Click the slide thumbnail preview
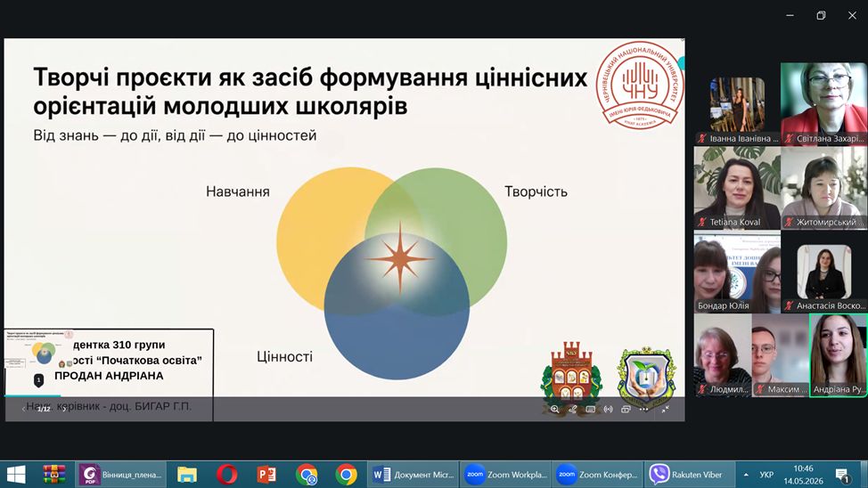Screen dimensions: 868x488 coord(38,350)
